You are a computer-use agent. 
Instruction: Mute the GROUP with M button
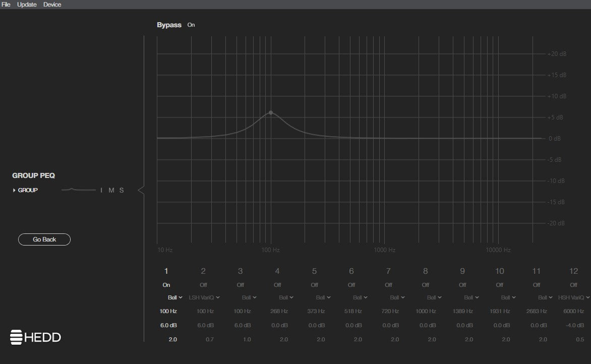pyautogui.click(x=111, y=190)
